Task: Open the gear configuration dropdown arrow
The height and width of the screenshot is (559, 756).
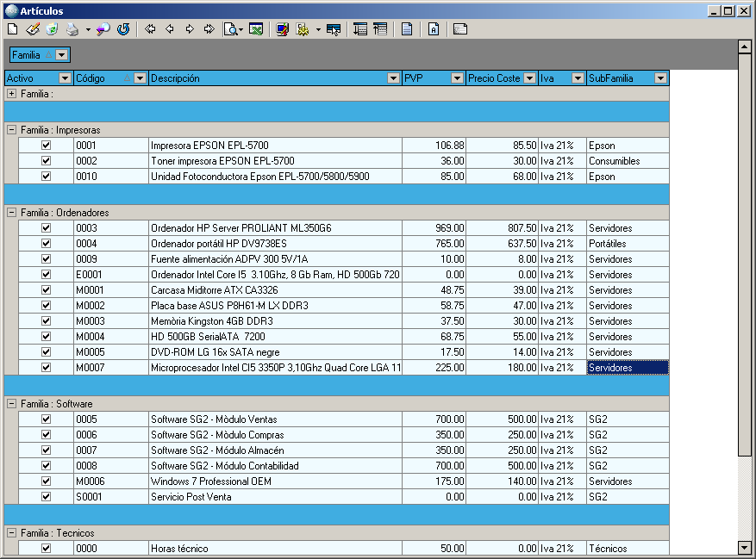Action: coord(318,29)
